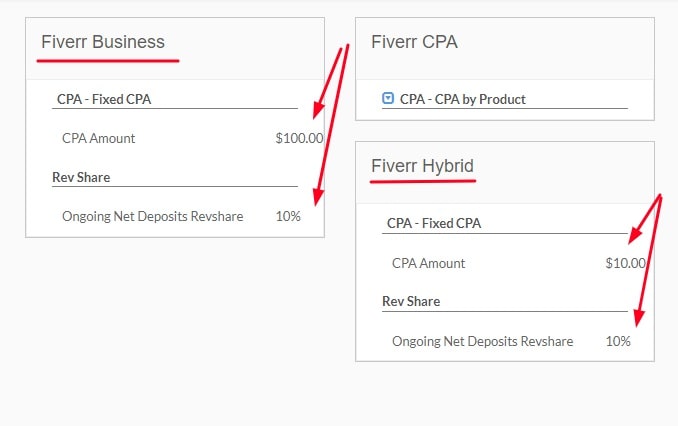Select Ongoing Net Deposits Revshare in Hybrid card
Screen dimensions: 678x426
point(483,341)
